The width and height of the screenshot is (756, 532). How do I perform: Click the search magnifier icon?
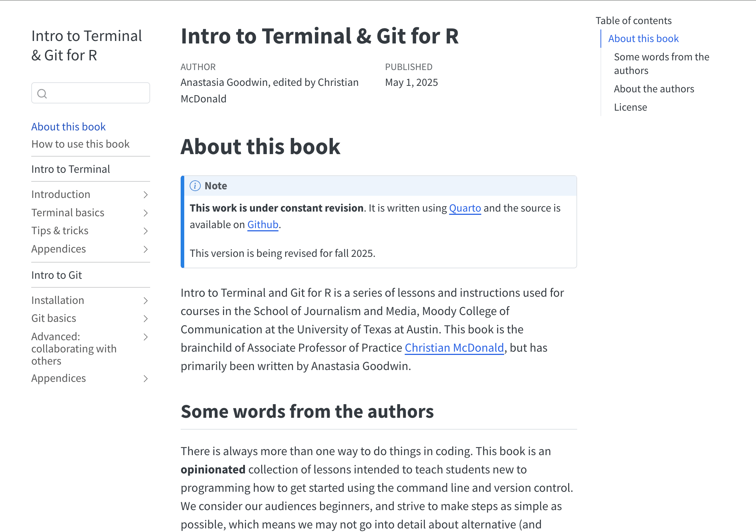pos(42,93)
